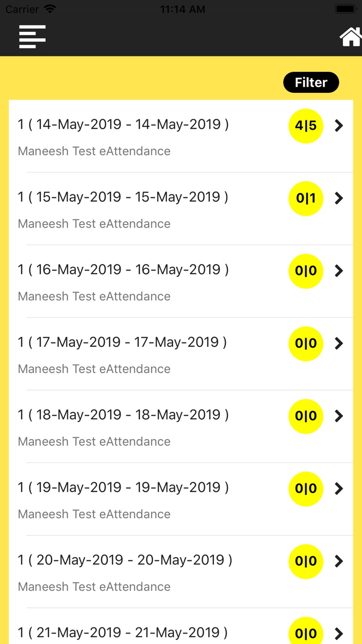This screenshot has height=644, width=362.
Task: Tap the 0|0 badge for 18-May-2019
Action: point(306,416)
